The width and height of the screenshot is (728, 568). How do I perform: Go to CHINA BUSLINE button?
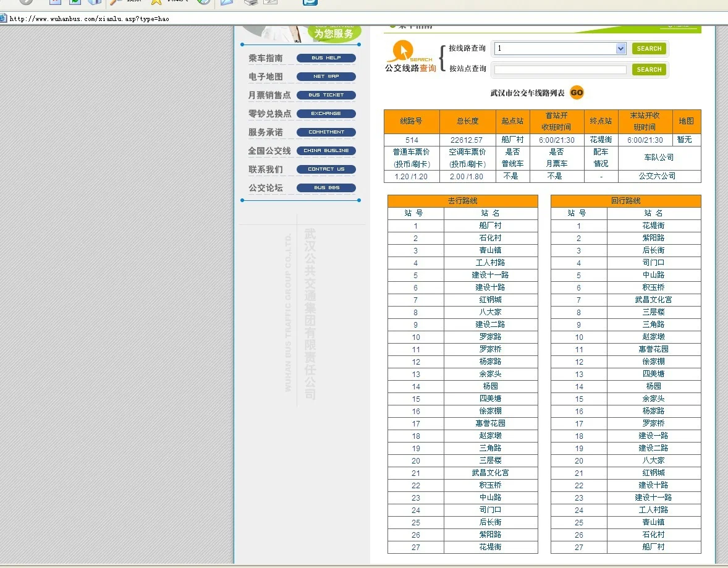point(326,151)
